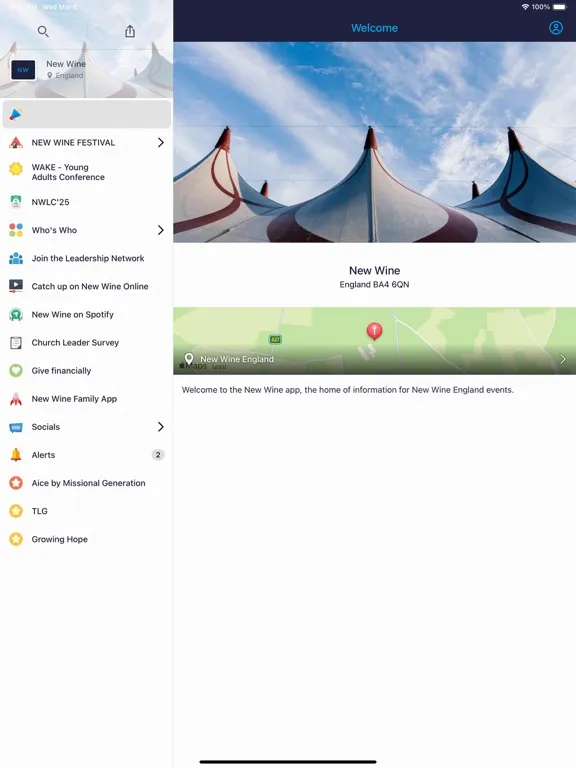The image size is (576, 768).
Task: Tap the tent hero banner image
Action: click(x=374, y=142)
